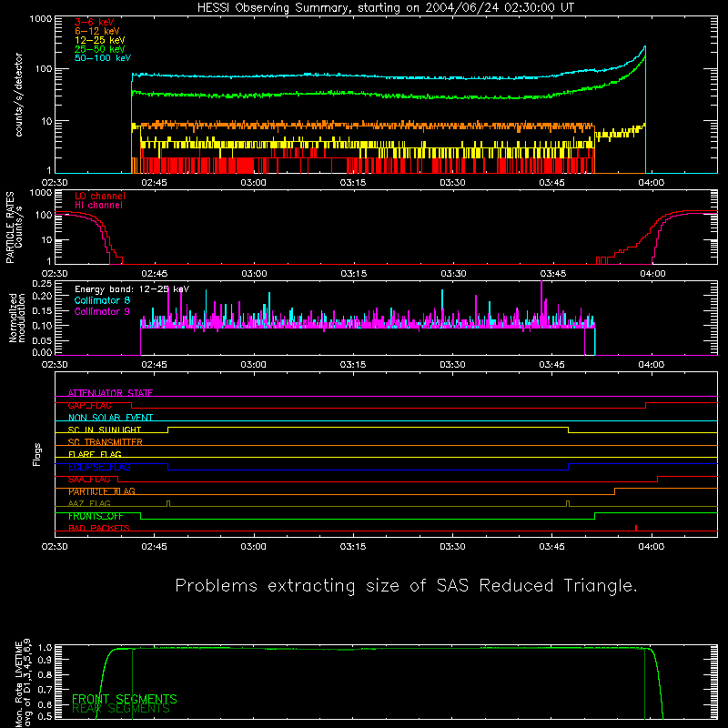Select the PARTICLE_FLAG label

pyautogui.click(x=101, y=491)
